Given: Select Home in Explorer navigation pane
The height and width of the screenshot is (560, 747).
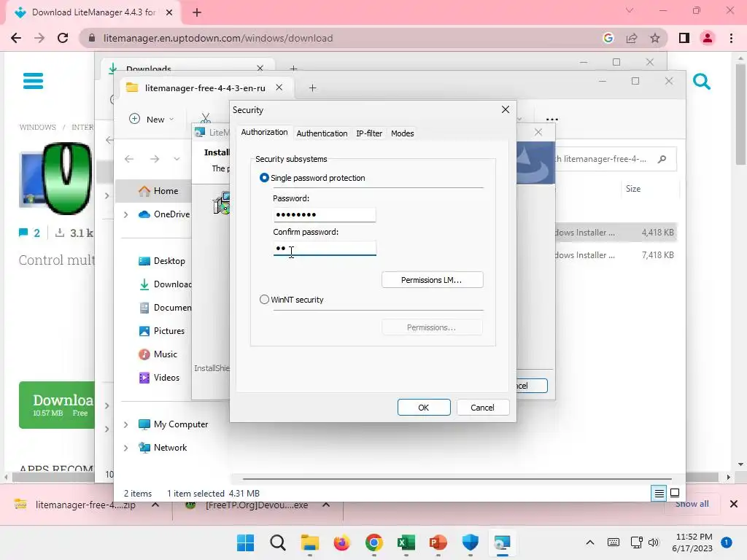Looking at the screenshot, I should 155,191.
